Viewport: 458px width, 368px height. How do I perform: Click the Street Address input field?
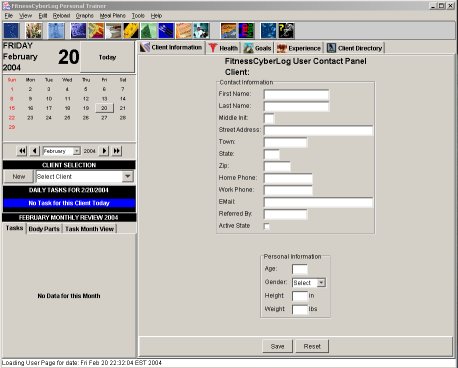318,130
